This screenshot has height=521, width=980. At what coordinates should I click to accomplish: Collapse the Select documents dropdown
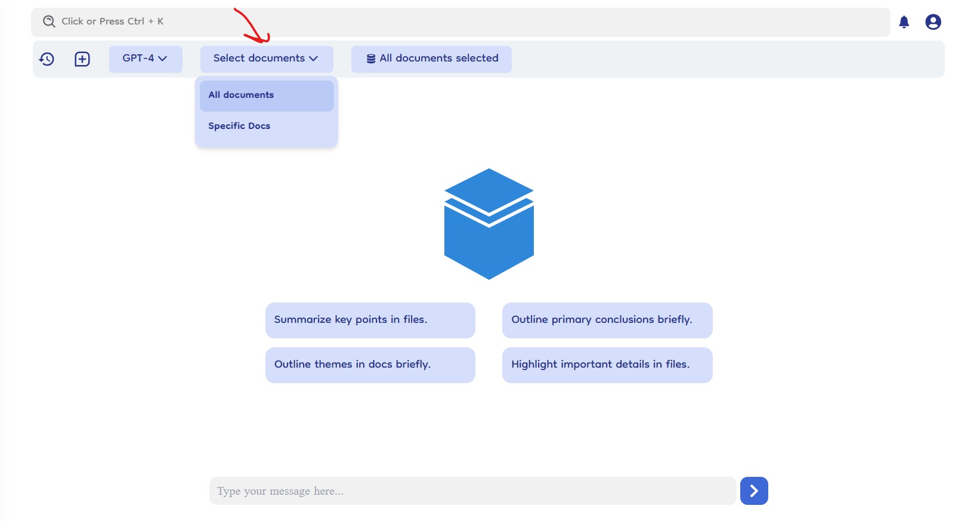(266, 58)
